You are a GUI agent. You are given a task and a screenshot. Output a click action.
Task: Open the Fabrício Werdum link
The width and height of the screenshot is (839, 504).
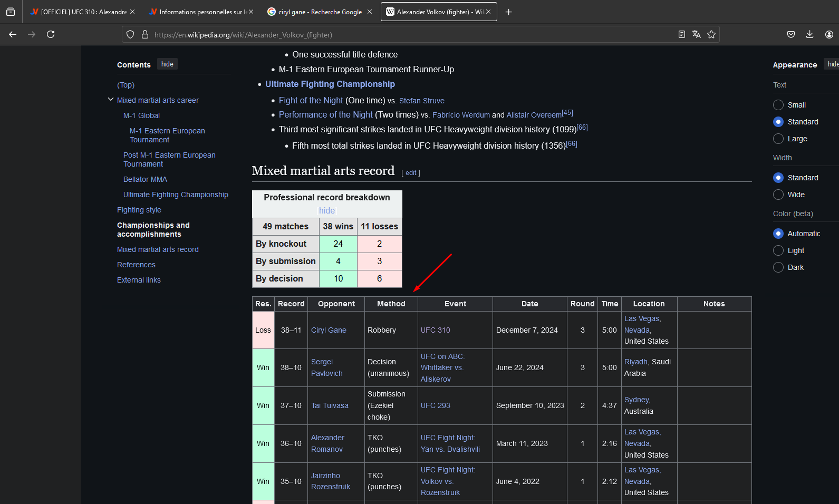(461, 115)
